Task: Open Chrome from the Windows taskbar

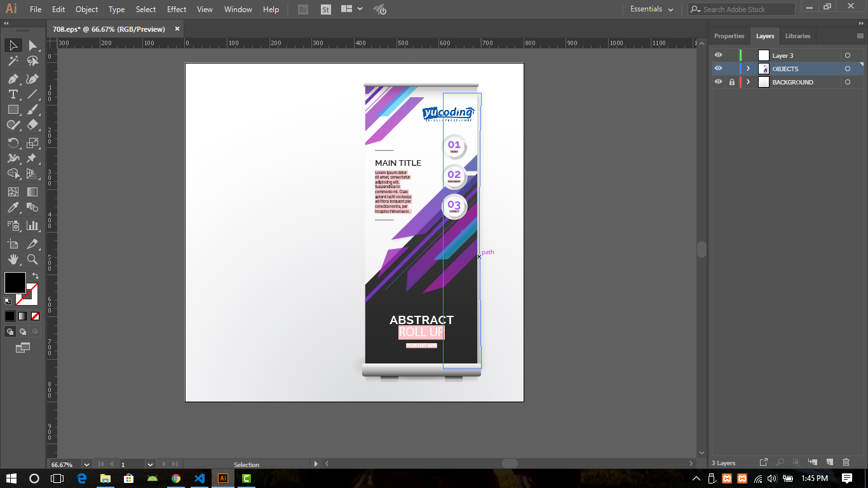Action: [176, 478]
